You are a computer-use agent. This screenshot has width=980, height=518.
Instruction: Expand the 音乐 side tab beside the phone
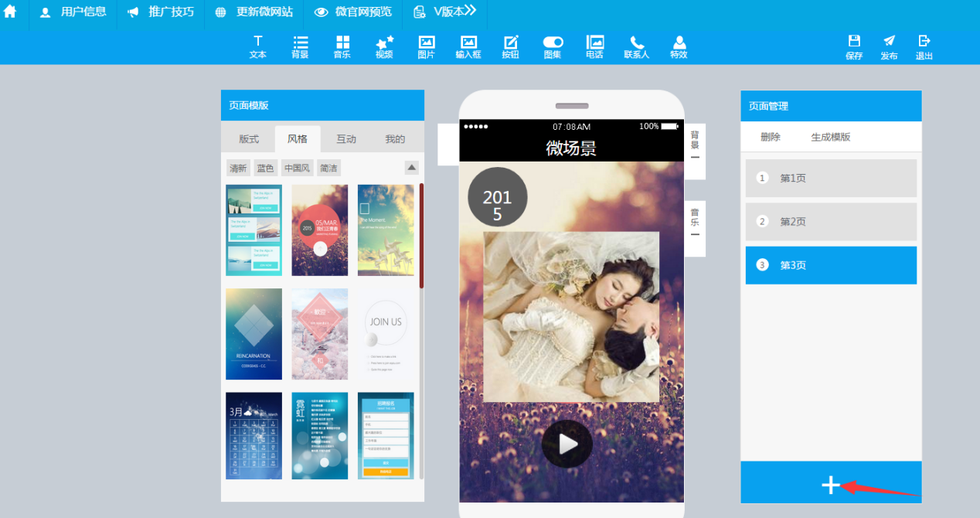(695, 223)
